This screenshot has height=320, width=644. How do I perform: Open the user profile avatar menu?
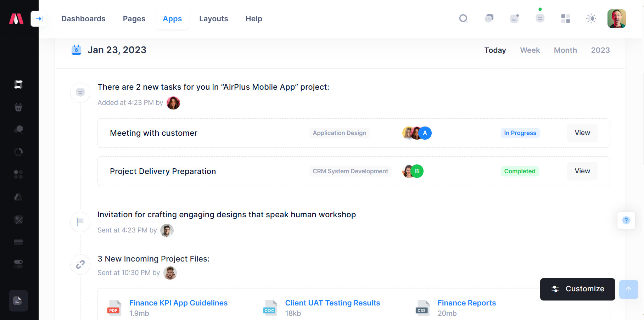616,18
